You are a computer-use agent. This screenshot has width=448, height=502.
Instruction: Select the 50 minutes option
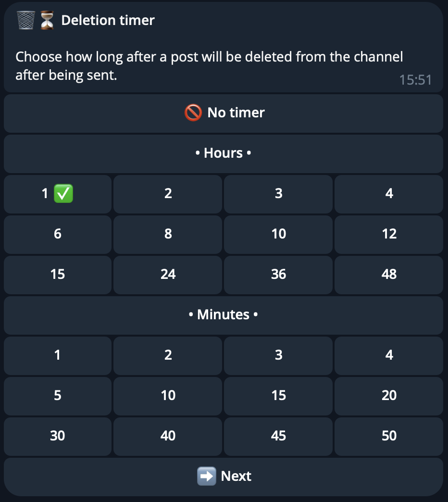pyautogui.click(x=389, y=436)
